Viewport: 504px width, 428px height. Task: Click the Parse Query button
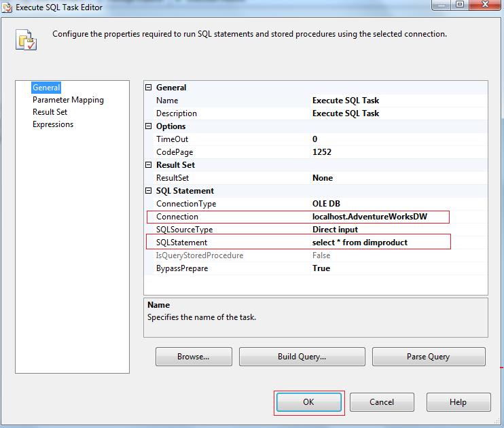pos(428,357)
